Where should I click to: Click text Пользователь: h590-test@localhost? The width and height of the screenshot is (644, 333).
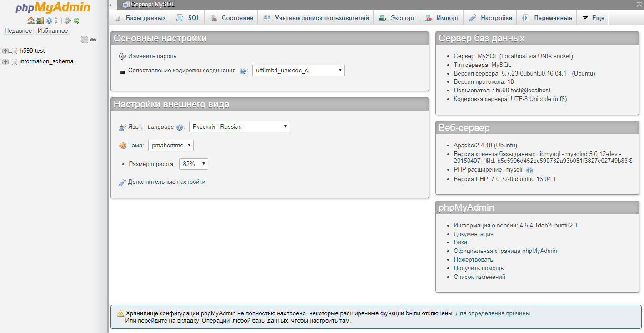(x=502, y=91)
